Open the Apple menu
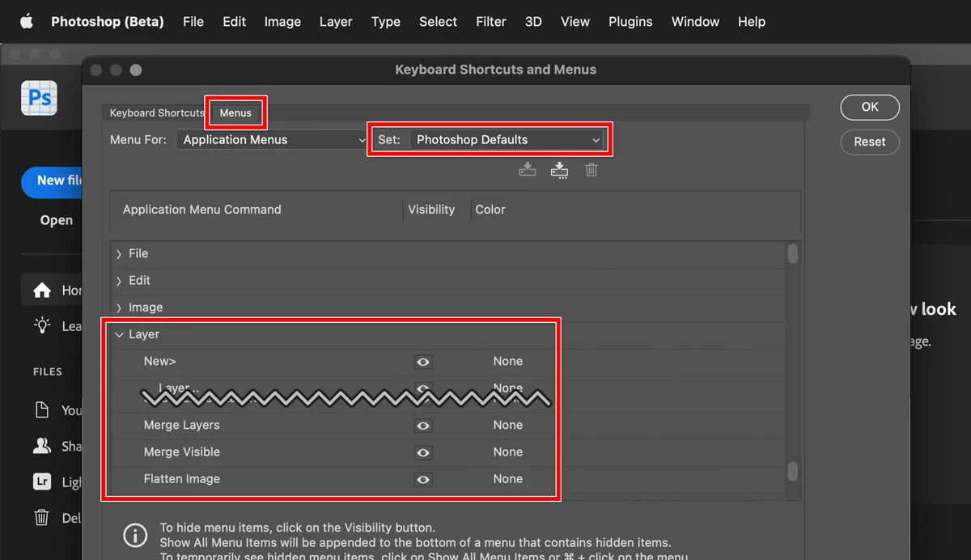Image resolution: width=971 pixels, height=560 pixels. point(27,21)
